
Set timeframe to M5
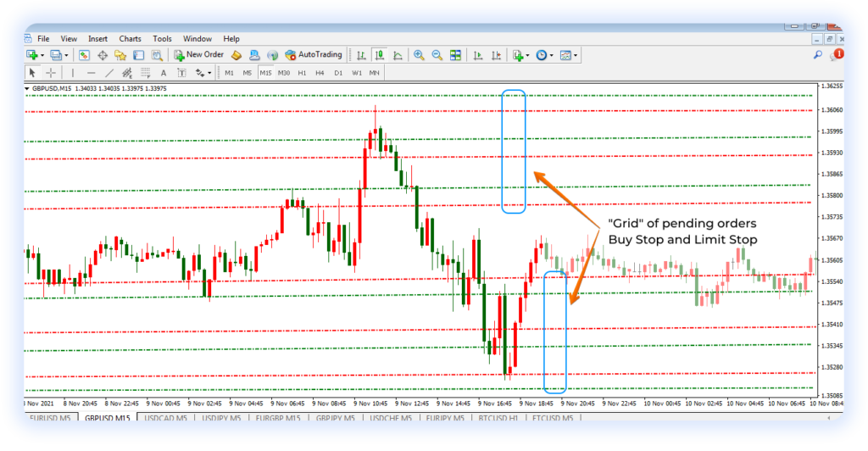click(x=248, y=73)
